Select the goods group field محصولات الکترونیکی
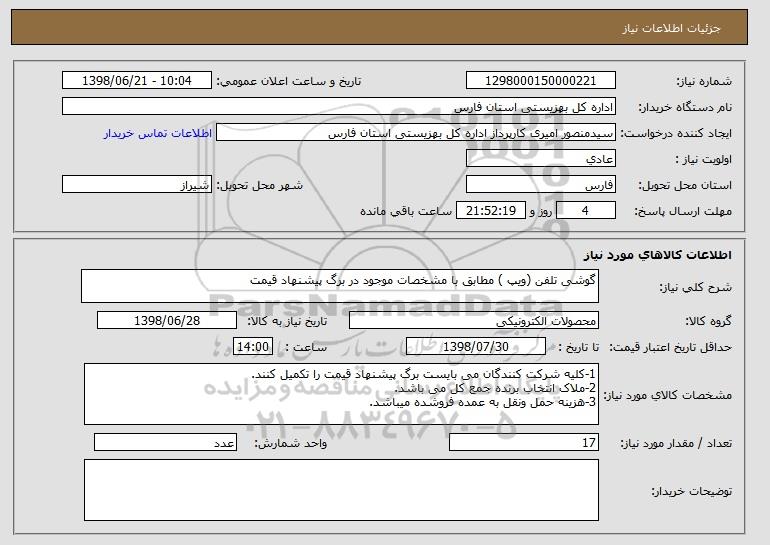This screenshot has height=545, width=770. click(x=474, y=321)
